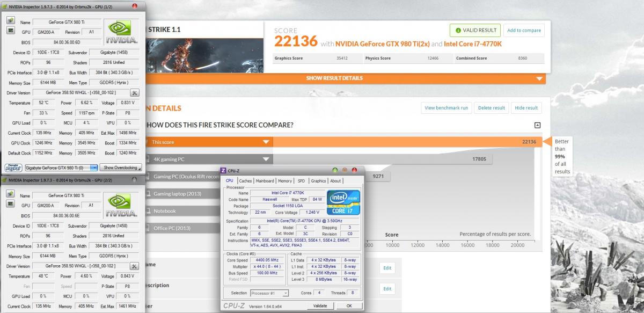This screenshot has height=313, width=644.
Task: Click the Combined Score 8360 value
Action: coord(523,58)
